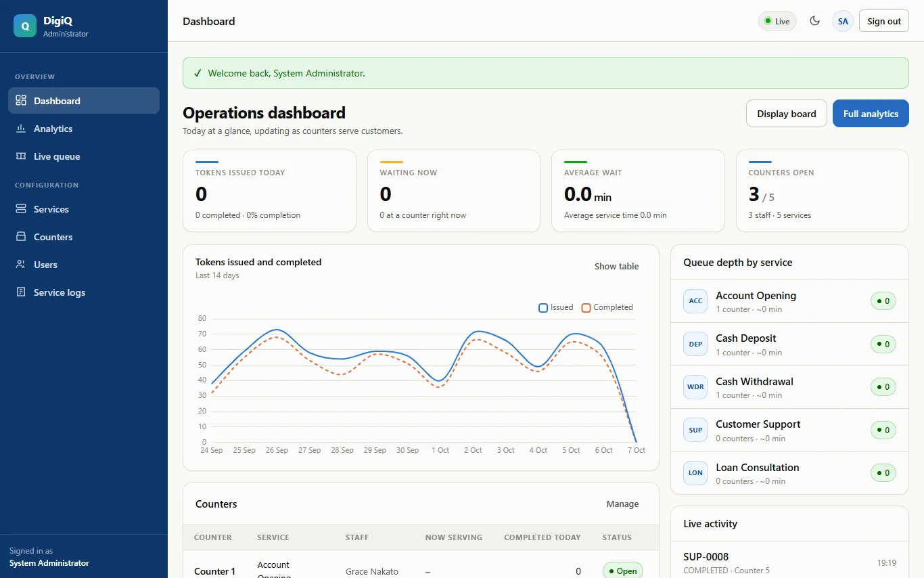Click the Account Opening queue count badge
Image resolution: width=924 pixels, height=578 pixels.
pyautogui.click(x=883, y=301)
